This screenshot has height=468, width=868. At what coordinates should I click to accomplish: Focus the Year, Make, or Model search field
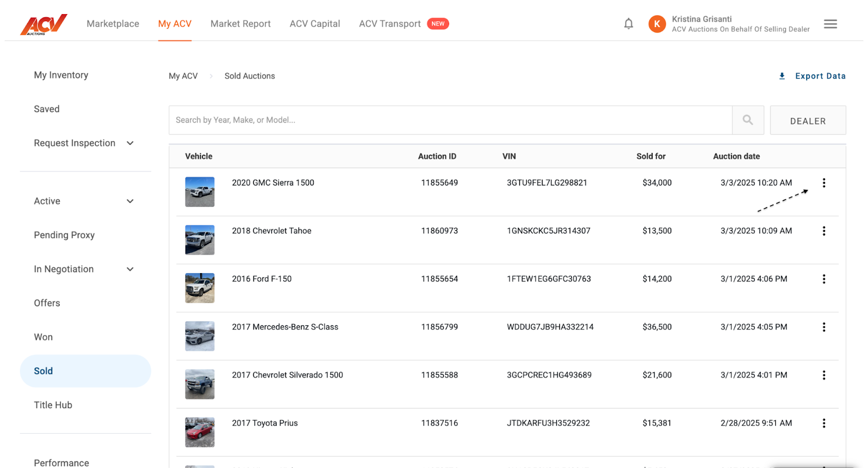click(x=450, y=120)
